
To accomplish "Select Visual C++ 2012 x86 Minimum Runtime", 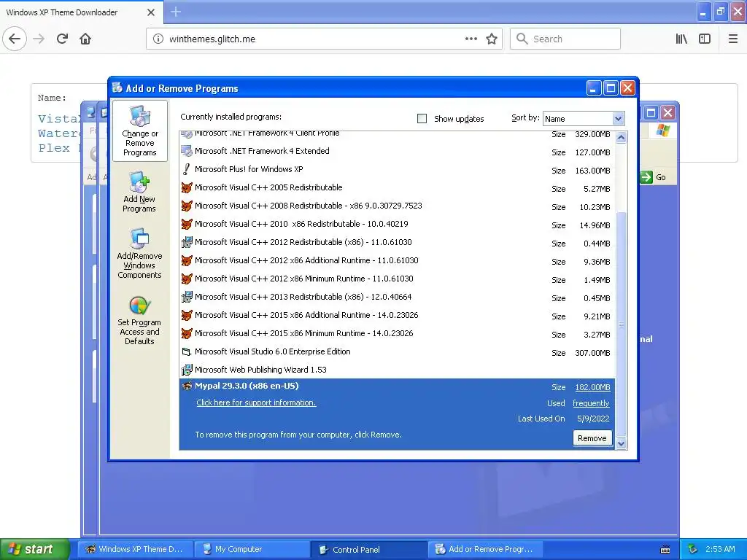I will click(398, 279).
